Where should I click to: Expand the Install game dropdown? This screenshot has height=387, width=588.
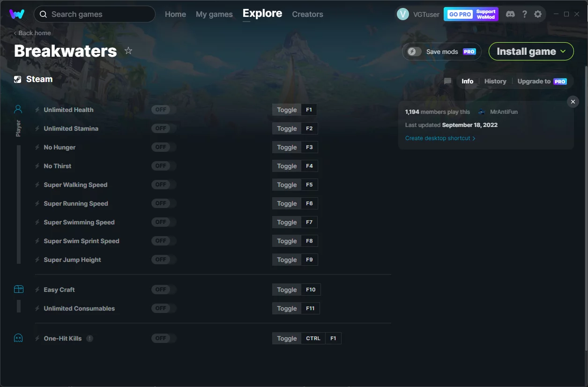pyautogui.click(x=531, y=52)
